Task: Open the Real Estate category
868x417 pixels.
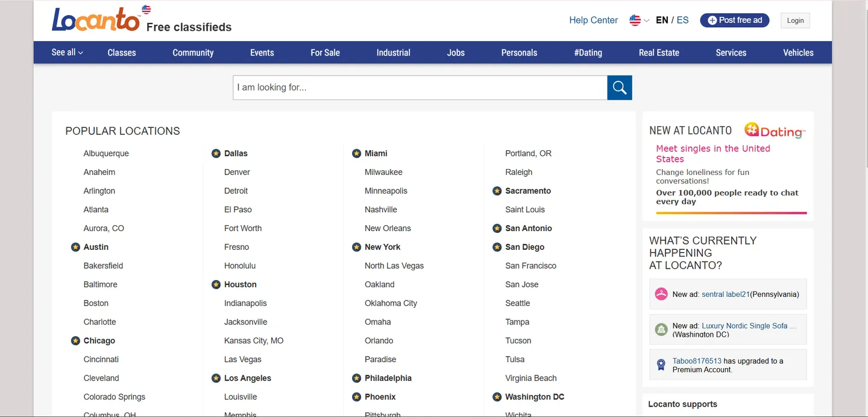Action: [x=659, y=53]
